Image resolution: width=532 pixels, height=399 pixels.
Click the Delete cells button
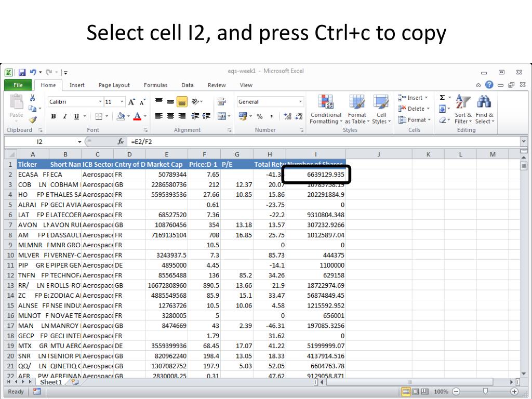coord(414,109)
